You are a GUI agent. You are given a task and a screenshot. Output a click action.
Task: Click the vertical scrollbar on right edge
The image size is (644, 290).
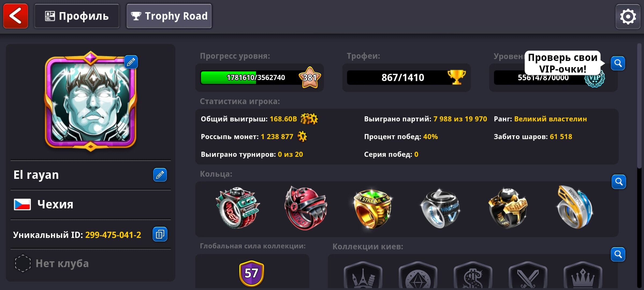pyautogui.click(x=640, y=106)
